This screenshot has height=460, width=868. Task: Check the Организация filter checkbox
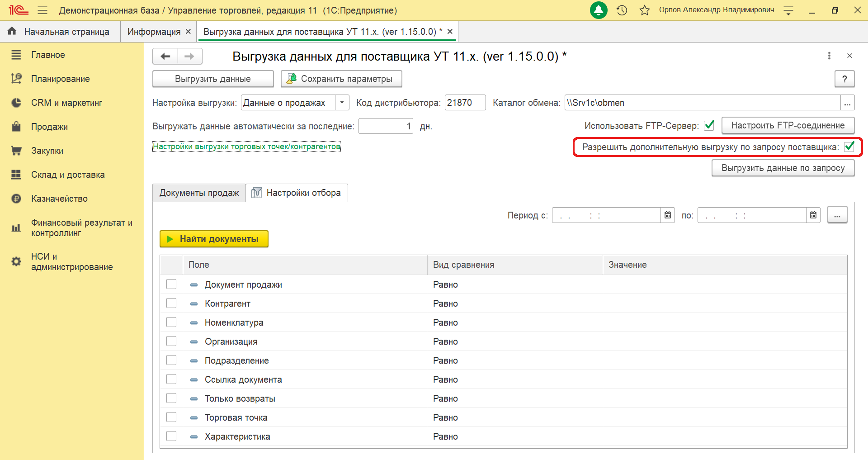click(171, 341)
